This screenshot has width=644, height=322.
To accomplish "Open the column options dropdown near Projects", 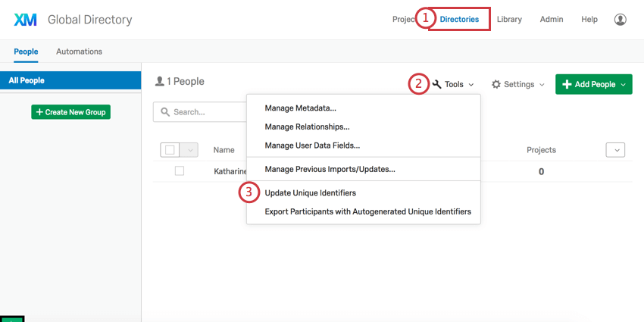I will tap(615, 150).
